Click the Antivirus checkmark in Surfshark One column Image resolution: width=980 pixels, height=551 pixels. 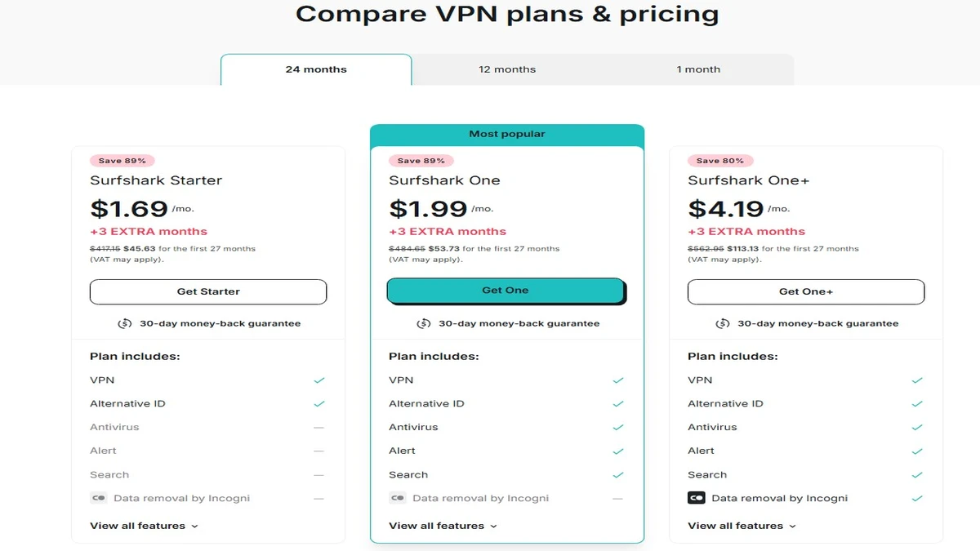click(619, 427)
